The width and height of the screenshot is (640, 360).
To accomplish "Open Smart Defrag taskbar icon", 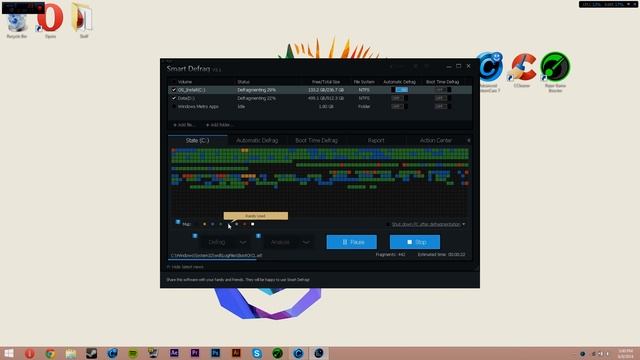I will click(319, 353).
